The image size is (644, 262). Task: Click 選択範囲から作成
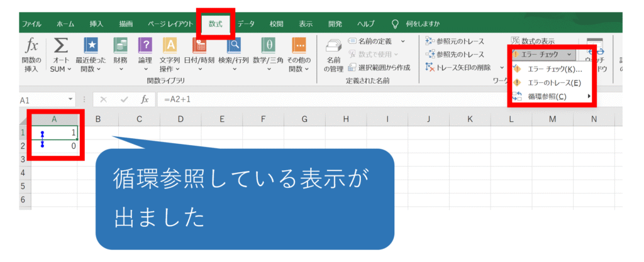pyautogui.click(x=379, y=68)
